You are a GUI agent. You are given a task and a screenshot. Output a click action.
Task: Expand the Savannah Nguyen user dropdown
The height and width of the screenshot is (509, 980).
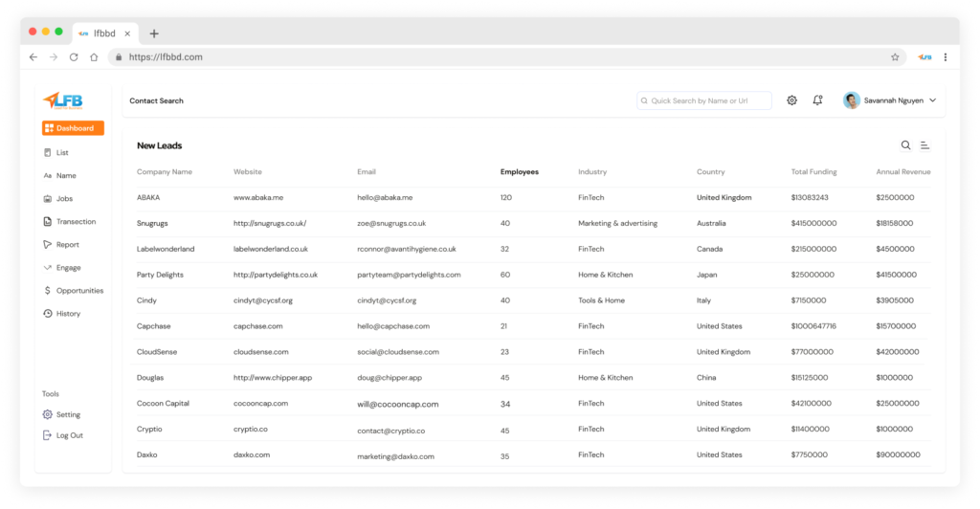(x=932, y=100)
